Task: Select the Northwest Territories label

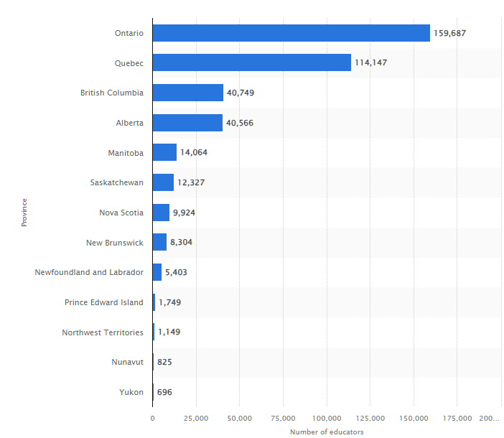Action: pyautogui.click(x=103, y=332)
